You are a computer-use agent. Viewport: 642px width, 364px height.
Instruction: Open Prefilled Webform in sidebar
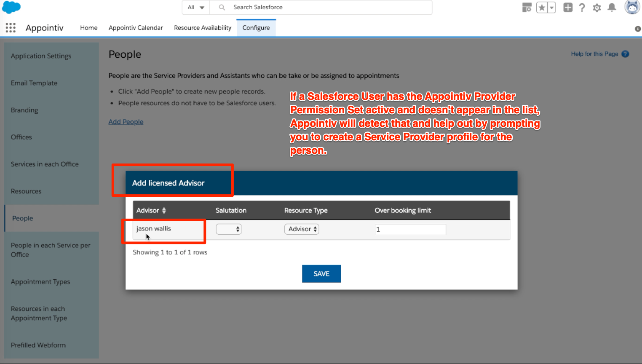(51, 345)
